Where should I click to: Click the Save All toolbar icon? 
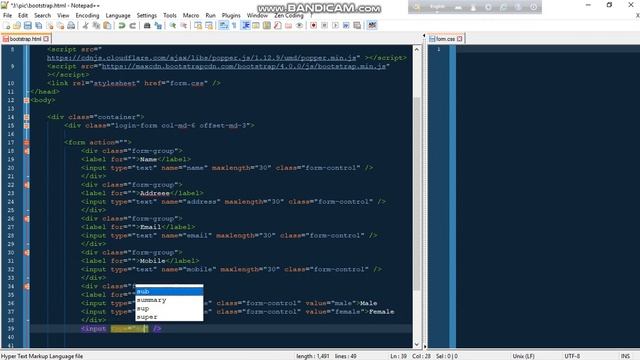click(x=38, y=25)
